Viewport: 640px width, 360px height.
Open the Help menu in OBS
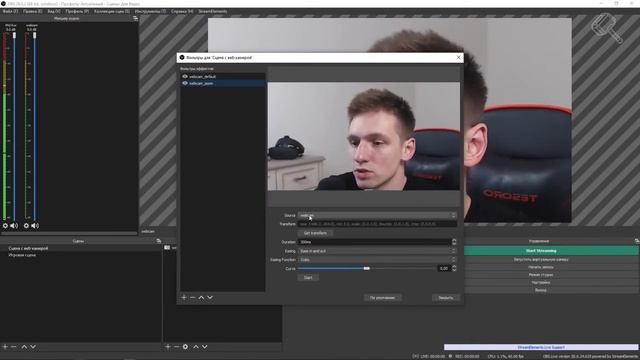pos(182,11)
